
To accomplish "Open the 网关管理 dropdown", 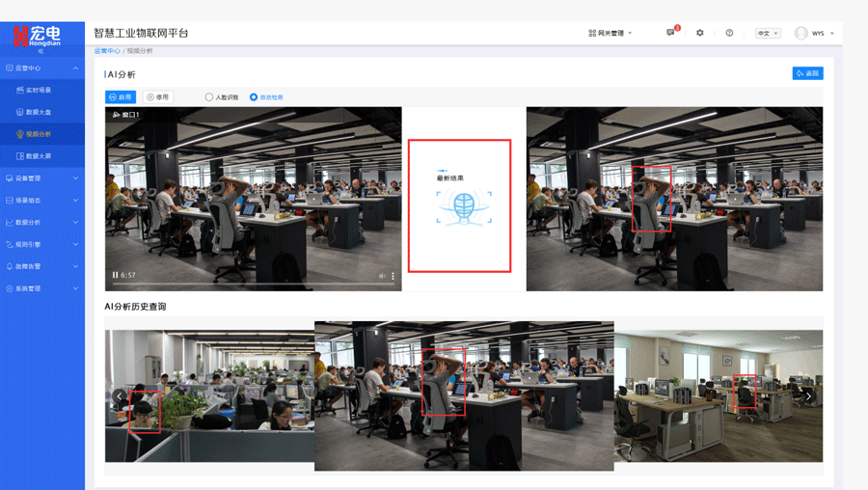I will coord(610,33).
